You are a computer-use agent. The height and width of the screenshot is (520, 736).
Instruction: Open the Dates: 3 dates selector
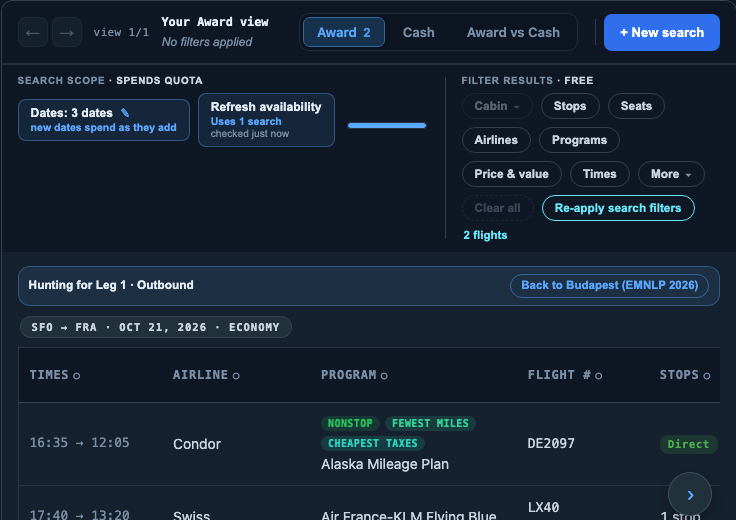point(104,120)
